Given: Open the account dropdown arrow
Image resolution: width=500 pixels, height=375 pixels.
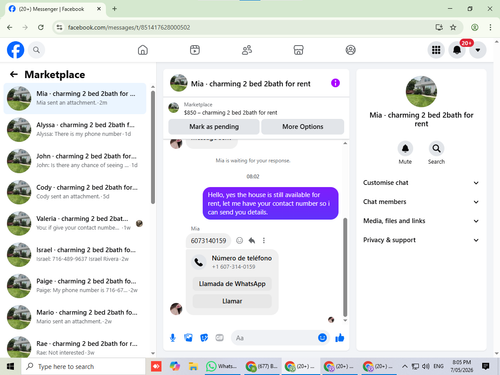Looking at the screenshot, I should pyautogui.click(x=478, y=50).
